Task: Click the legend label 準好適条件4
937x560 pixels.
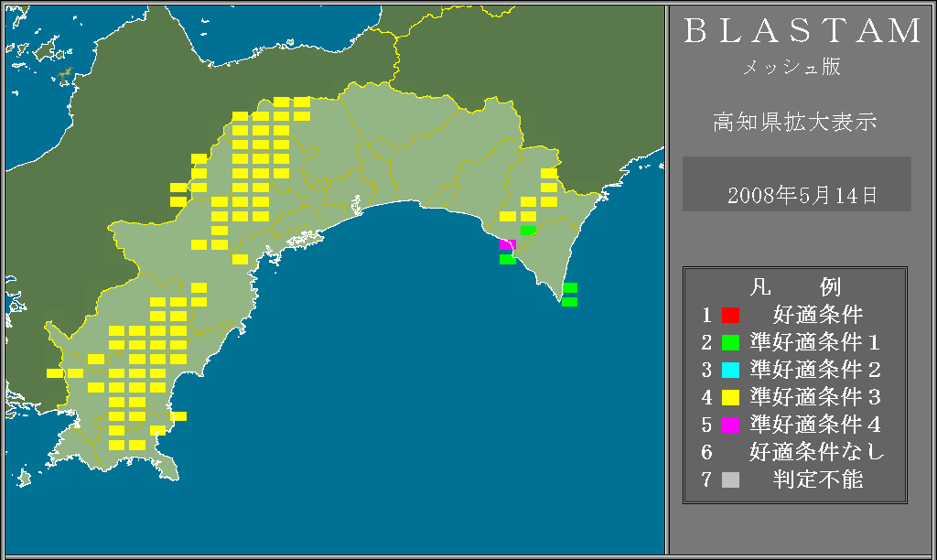Action: click(x=815, y=425)
